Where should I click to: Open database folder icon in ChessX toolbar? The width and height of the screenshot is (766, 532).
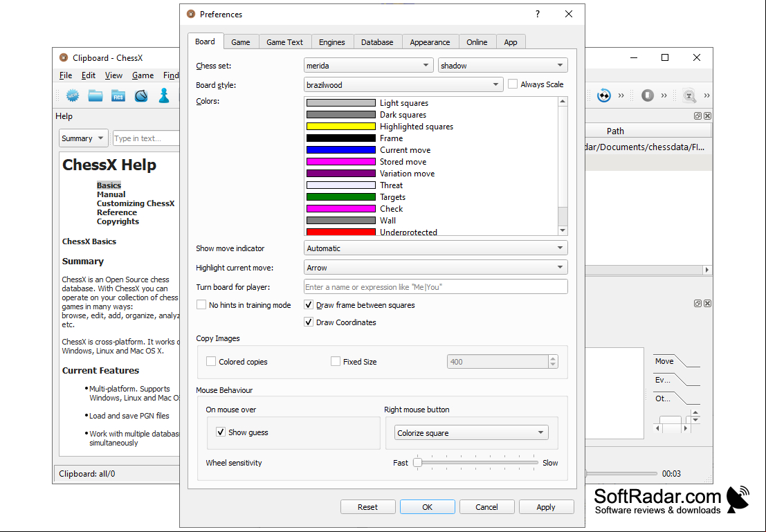(95, 95)
